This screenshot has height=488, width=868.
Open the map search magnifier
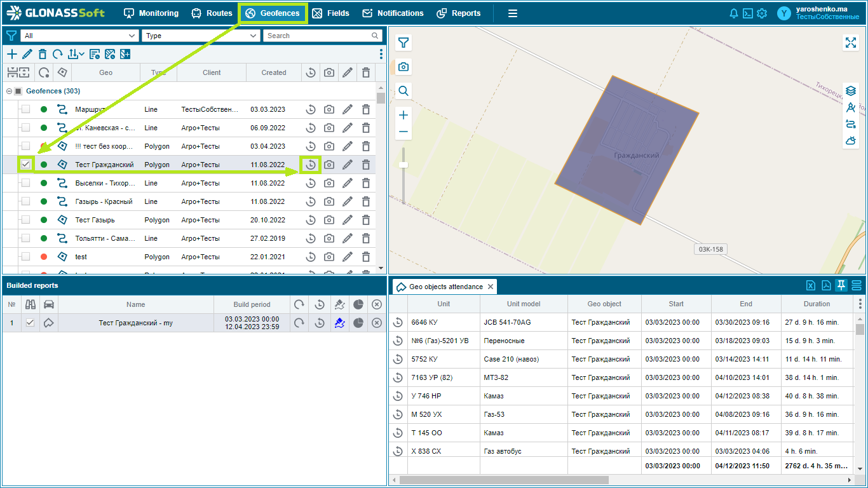(403, 91)
